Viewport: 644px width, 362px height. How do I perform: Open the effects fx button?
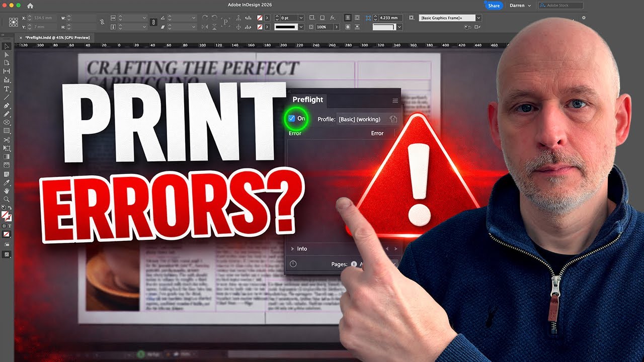pyautogui.click(x=333, y=18)
